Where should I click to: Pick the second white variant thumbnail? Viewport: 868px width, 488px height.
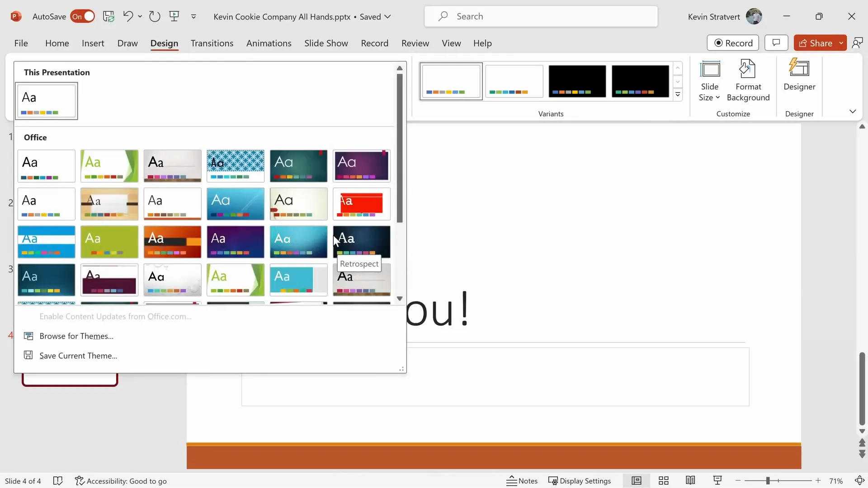(x=514, y=81)
